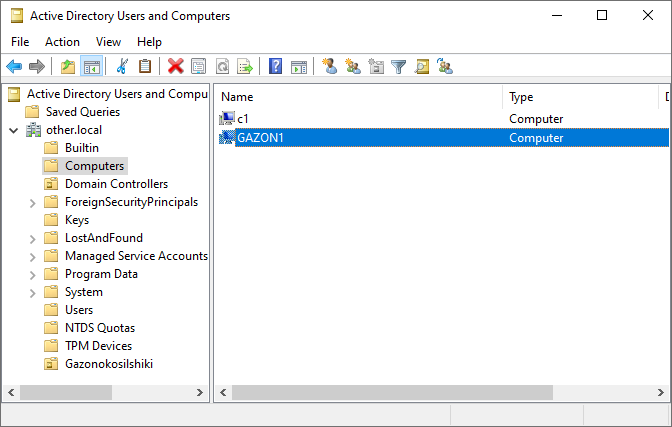The width and height of the screenshot is (672, 427).
Task: Create a new user icon
Action: [330, 66]
